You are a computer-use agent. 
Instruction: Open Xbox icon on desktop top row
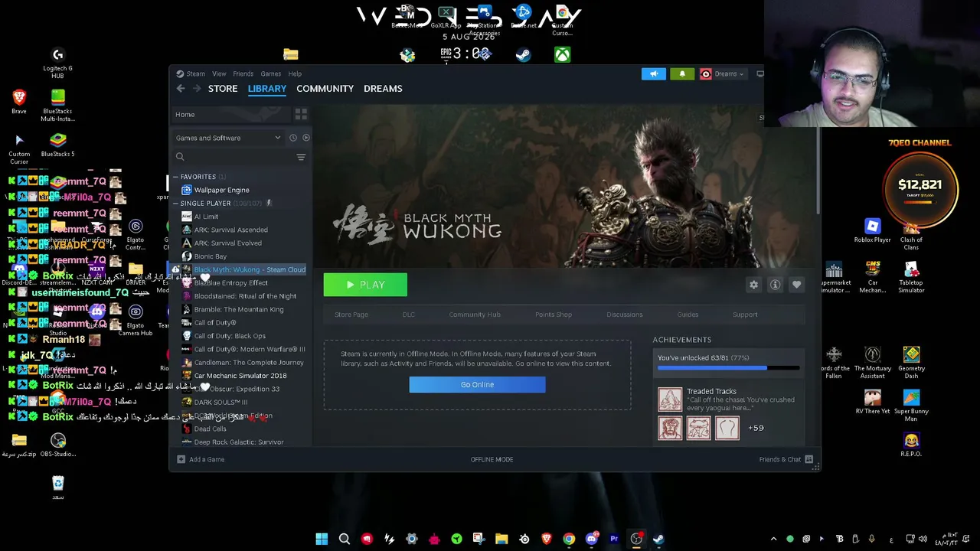pos(563,54)
